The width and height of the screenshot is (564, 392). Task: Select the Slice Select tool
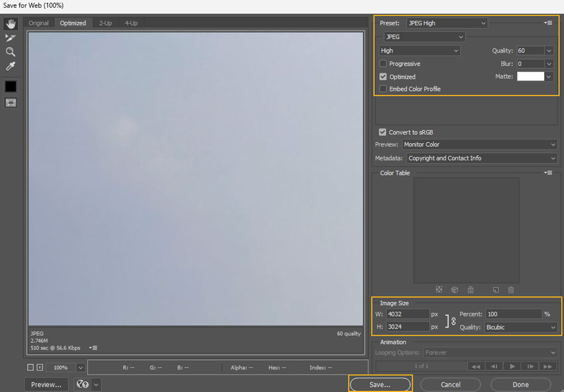(10, 38)
